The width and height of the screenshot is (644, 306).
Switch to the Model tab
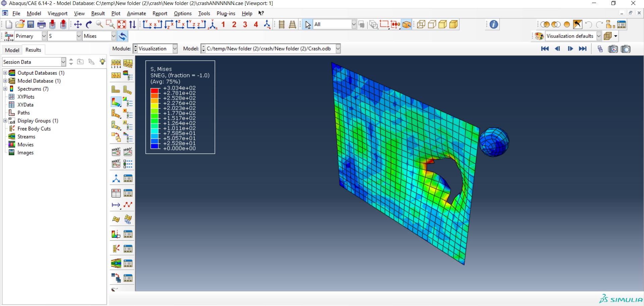[x=12, y=50]
